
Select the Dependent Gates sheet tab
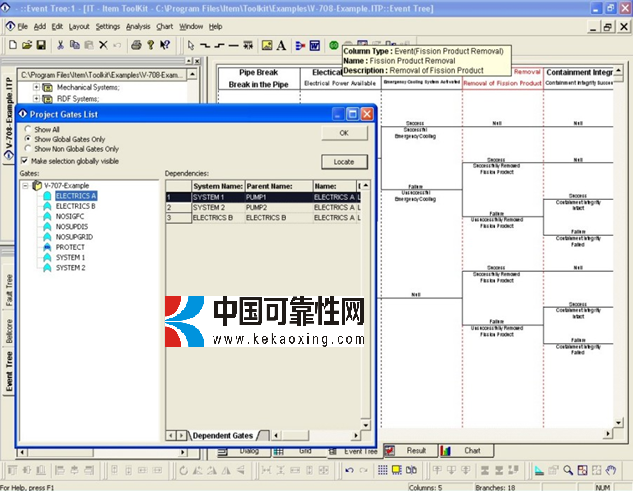click(223, 436)
